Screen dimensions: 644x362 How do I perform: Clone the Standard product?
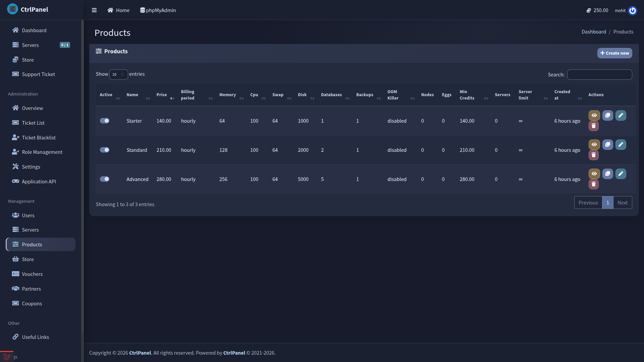pyautogui.click(x=607, y=144)
